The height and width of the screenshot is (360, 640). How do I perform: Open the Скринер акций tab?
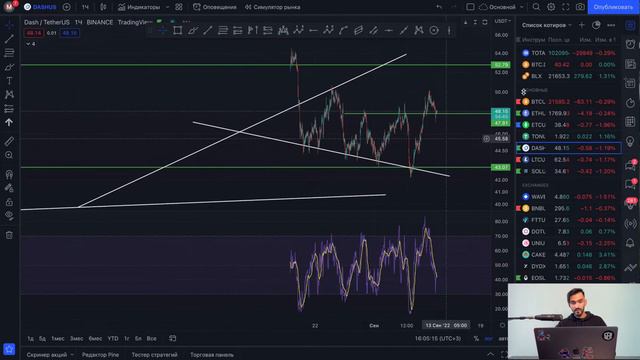coord(47,355)
